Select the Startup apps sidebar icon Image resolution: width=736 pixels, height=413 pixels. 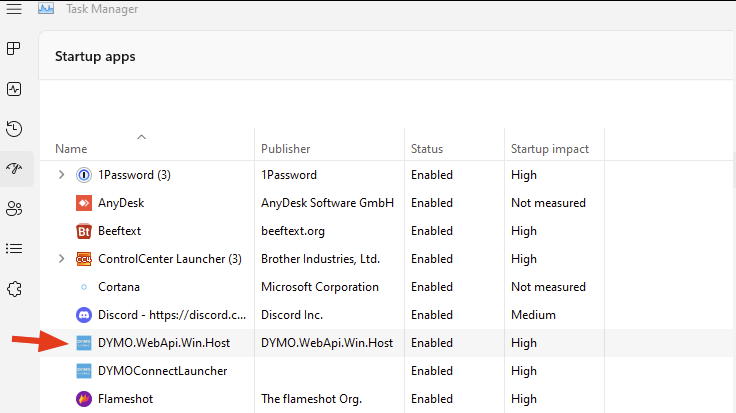click(14, 168)
